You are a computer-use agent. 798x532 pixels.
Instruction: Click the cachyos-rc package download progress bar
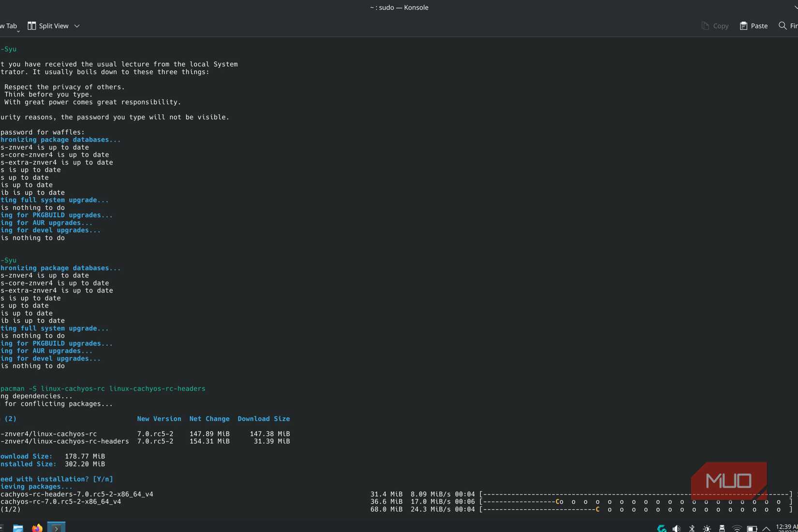point(635,502)
